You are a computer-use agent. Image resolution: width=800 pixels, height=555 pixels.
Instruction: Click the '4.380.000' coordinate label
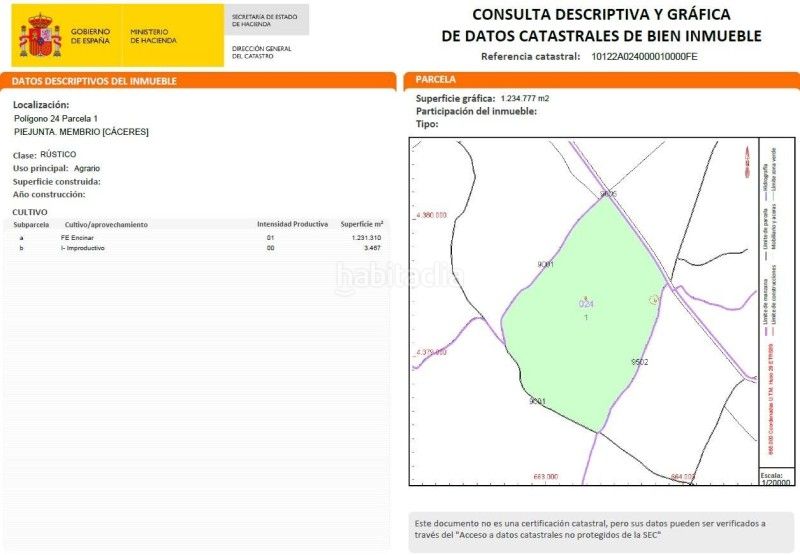coord(431,215)
